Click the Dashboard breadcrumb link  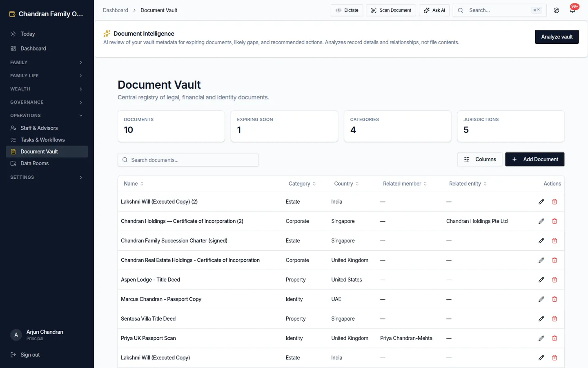(116, 10)
